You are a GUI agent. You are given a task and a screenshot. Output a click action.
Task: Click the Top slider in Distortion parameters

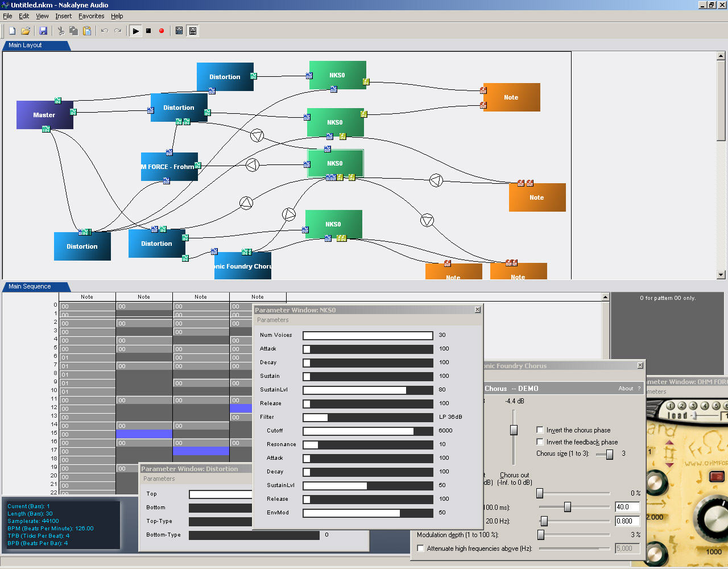(x=221, y=494)
